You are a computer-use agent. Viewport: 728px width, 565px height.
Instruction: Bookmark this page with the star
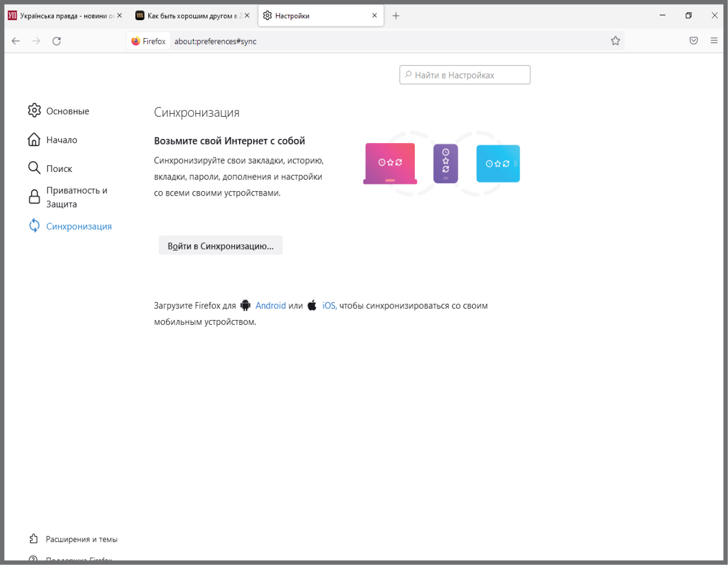click(x=615, y=41)
